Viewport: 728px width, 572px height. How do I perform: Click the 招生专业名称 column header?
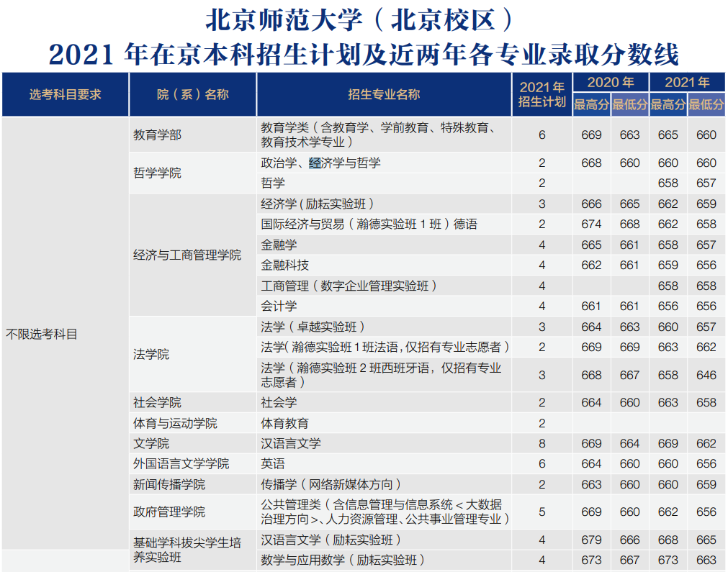click(x=384, y=94)
